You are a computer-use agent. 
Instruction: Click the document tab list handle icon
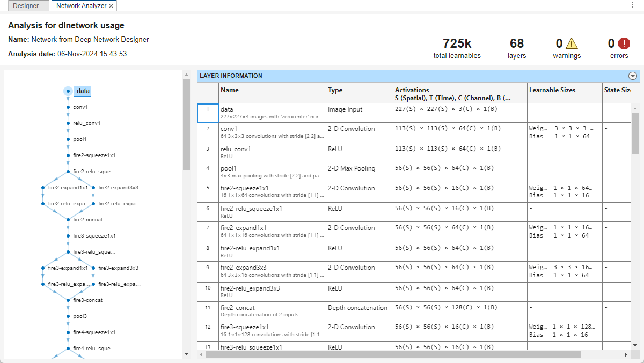coord(4,5)
